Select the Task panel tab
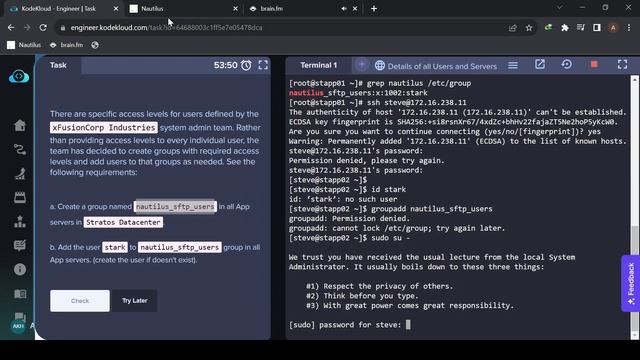This screenshot has width=640, height=360. [x=58, y=65]
